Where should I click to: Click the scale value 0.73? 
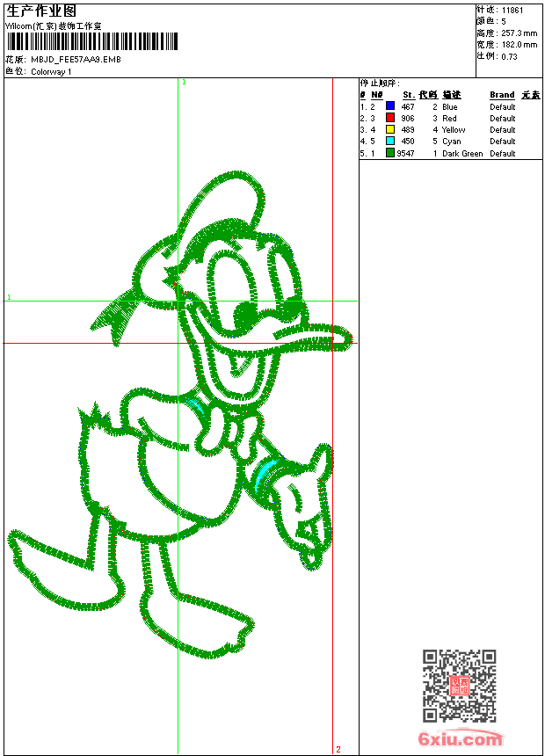coord(509,56)
